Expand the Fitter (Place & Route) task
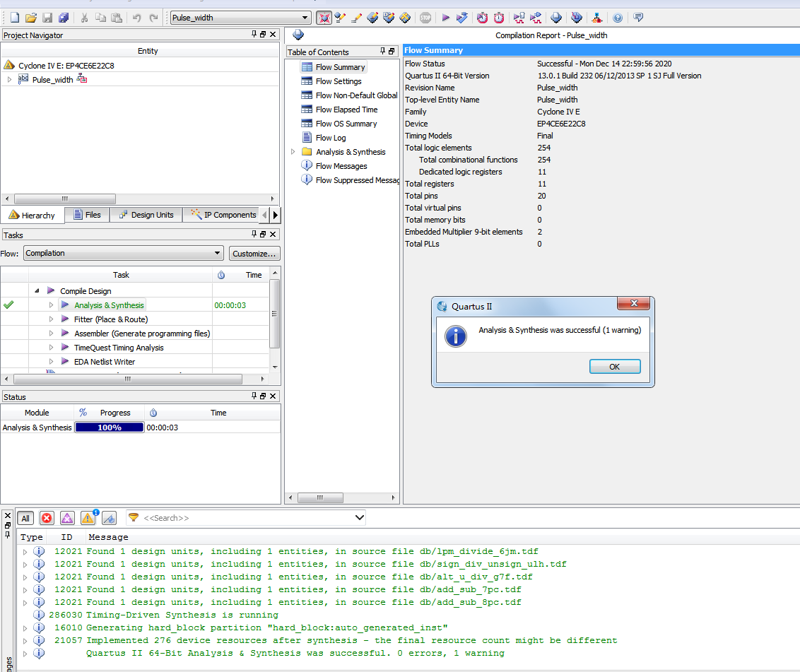Image resolution: width=800 pixels, height=672 pixels. click(x=51, y=319)
